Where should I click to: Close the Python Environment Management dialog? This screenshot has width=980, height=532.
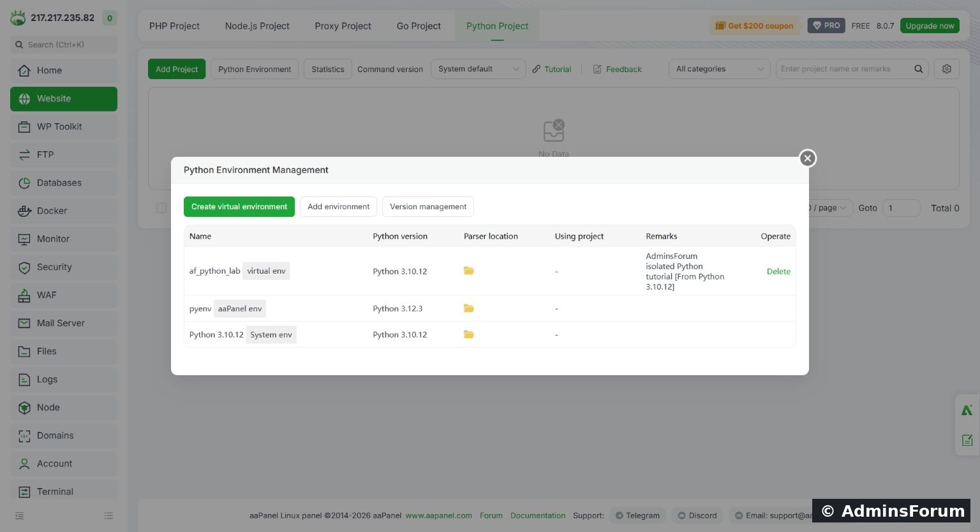[x=808, y=158]
